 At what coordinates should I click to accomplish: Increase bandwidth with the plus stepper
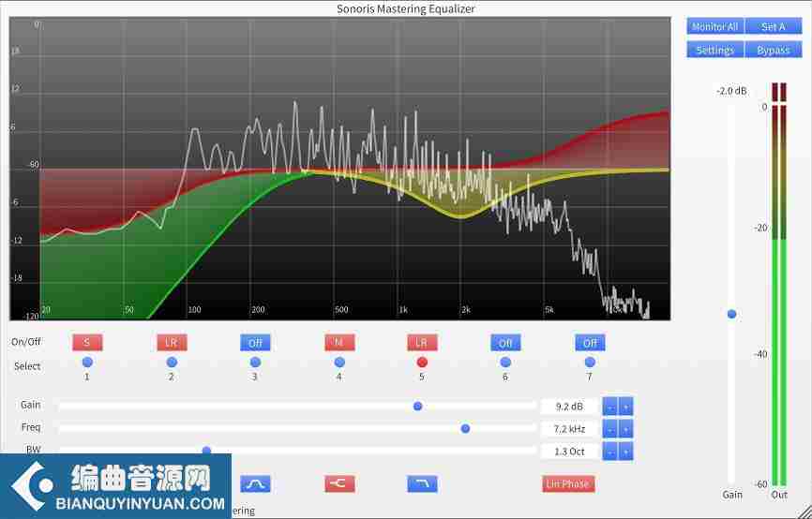(x=625, y=452)
